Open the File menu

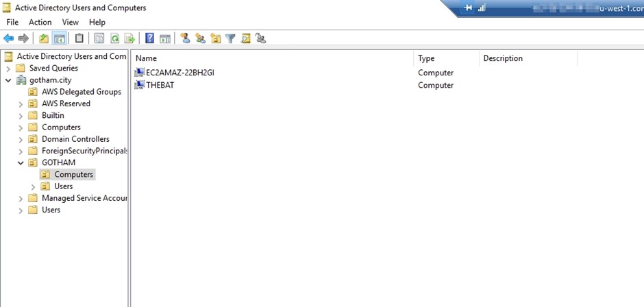[12, 22]
